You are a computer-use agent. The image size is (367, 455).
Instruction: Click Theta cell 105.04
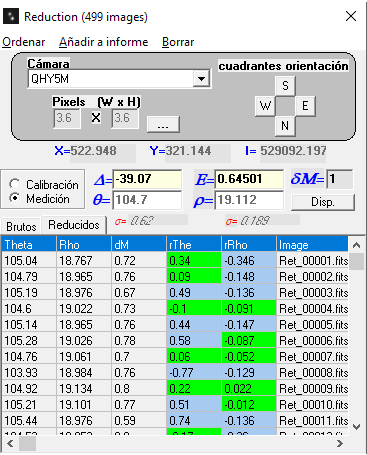click(x=29, y=261)
